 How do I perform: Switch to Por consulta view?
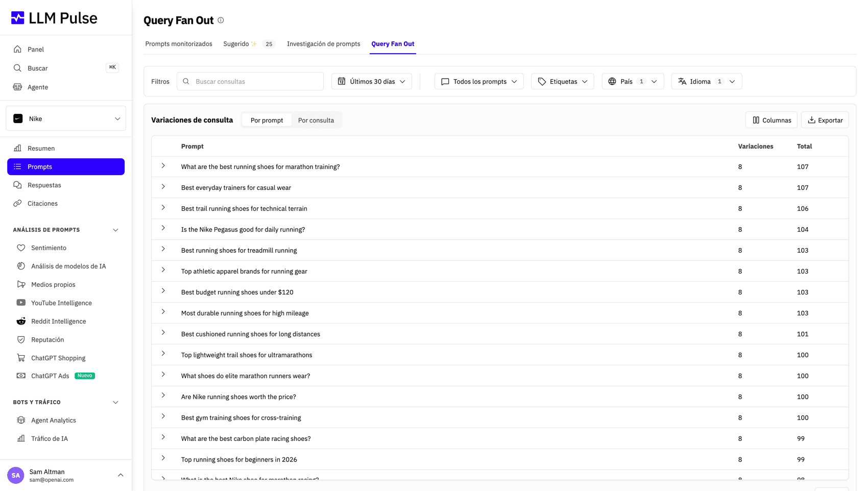tap(316, 120)
